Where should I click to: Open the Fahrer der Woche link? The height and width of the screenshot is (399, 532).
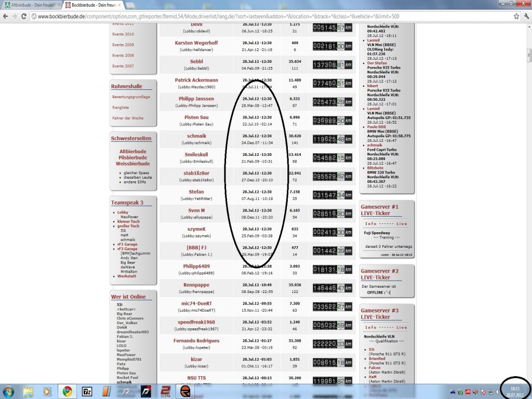pyautogui.click(x=128, y=118)
